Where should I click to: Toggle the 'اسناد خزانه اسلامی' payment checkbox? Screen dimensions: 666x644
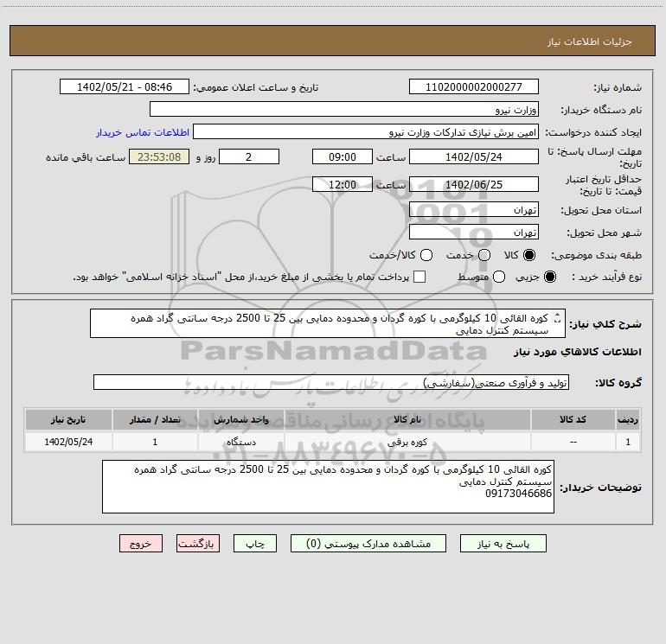click(x=419, y=277)
